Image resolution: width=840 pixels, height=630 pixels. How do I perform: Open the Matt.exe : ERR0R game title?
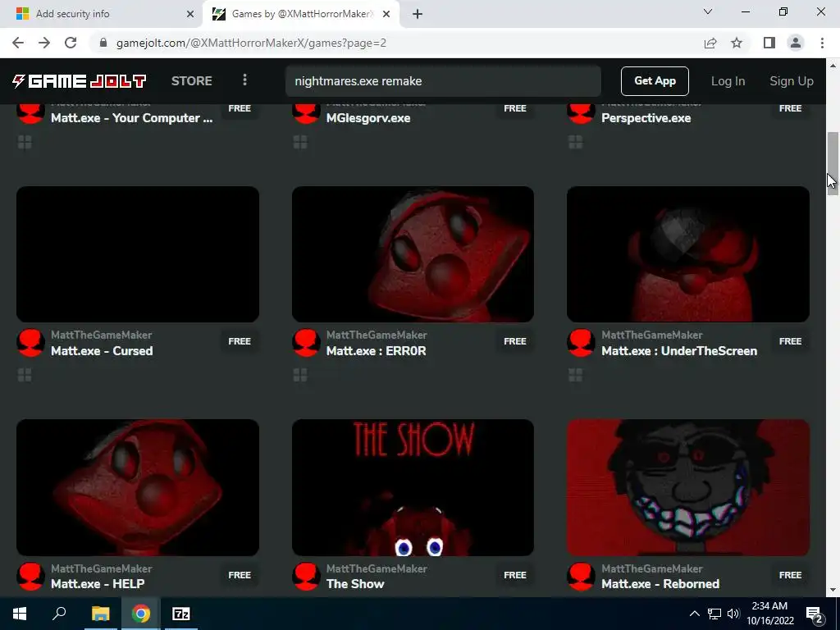pos(376,351)
